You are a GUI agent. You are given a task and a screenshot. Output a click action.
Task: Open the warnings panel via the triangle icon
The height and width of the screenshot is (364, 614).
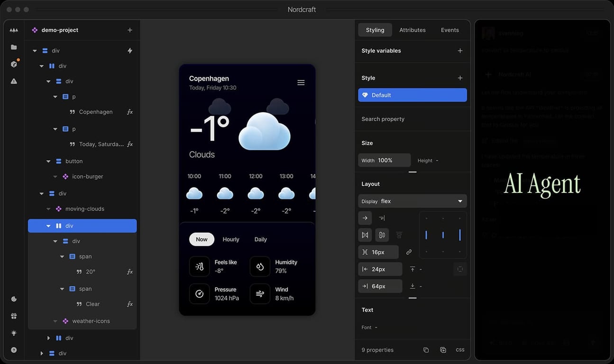tap(13, 81)
